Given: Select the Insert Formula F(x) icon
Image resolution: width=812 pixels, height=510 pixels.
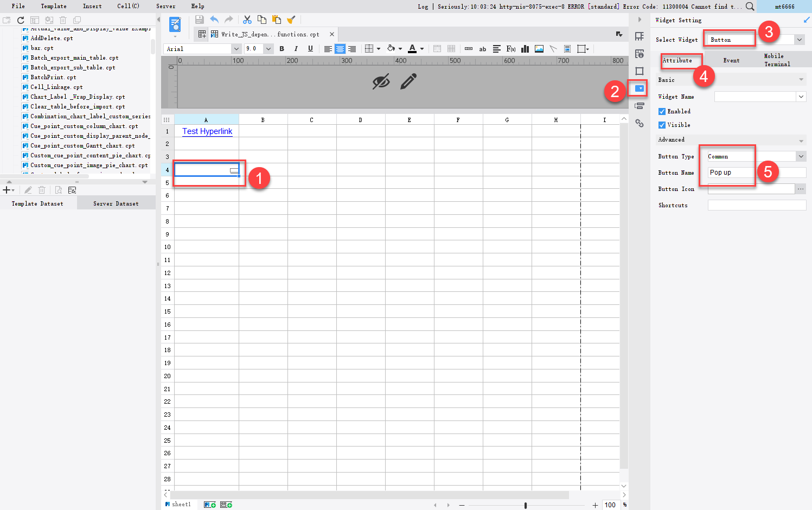Looking at the screenshot, I should pos(510,48).
